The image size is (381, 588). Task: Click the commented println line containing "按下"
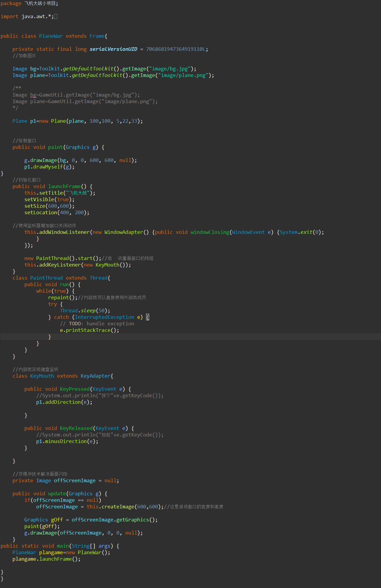[x=100, y=396]
